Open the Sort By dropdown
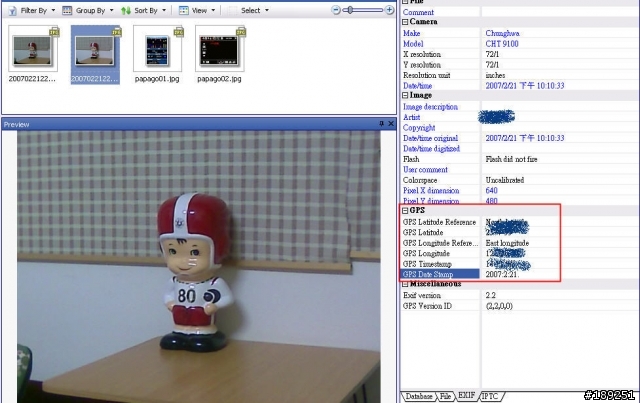Screen dimensions: 640x403 (x=144, y=11)
